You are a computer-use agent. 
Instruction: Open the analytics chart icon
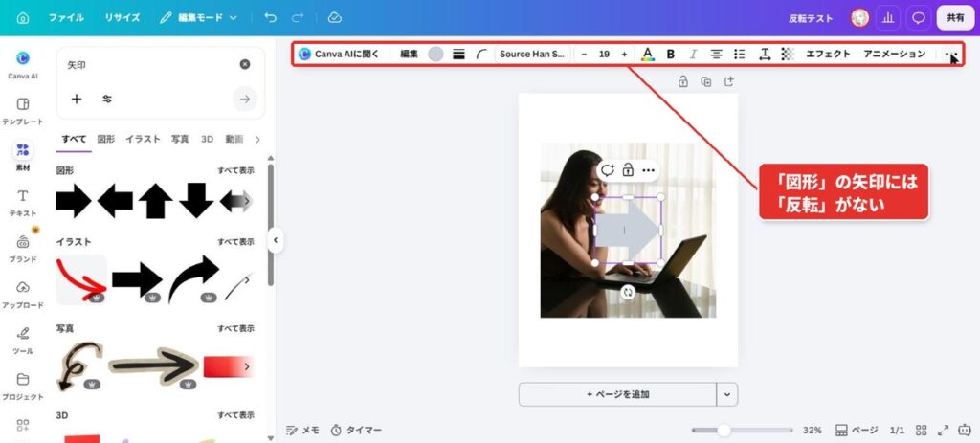tap(887, 18)
